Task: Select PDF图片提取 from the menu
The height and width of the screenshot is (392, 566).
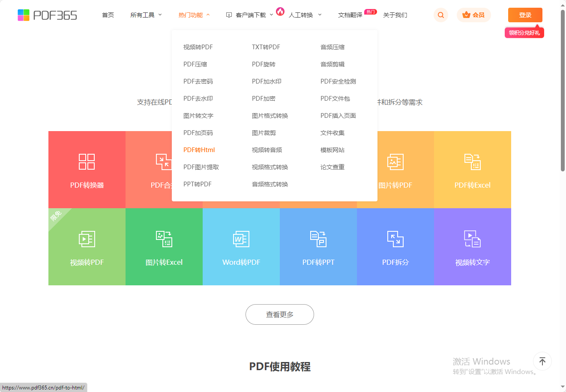Action: click(201, 167)
